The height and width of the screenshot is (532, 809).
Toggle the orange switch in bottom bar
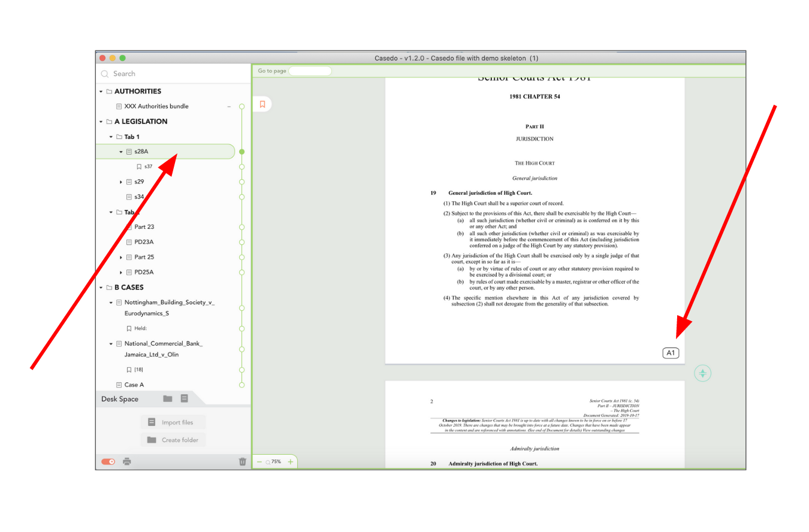pyautogui.click(x=108, y=461)
